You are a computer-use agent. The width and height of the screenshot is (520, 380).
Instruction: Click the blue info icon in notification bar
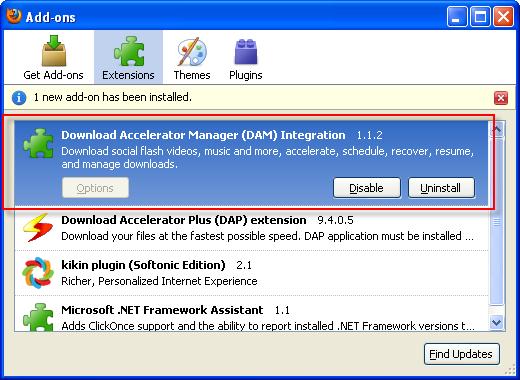(x=19, y=98)
